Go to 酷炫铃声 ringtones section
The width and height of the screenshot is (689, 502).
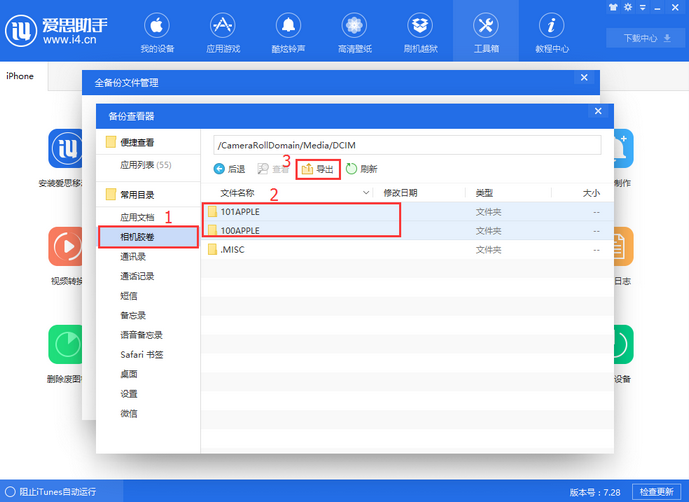point(287,31)
